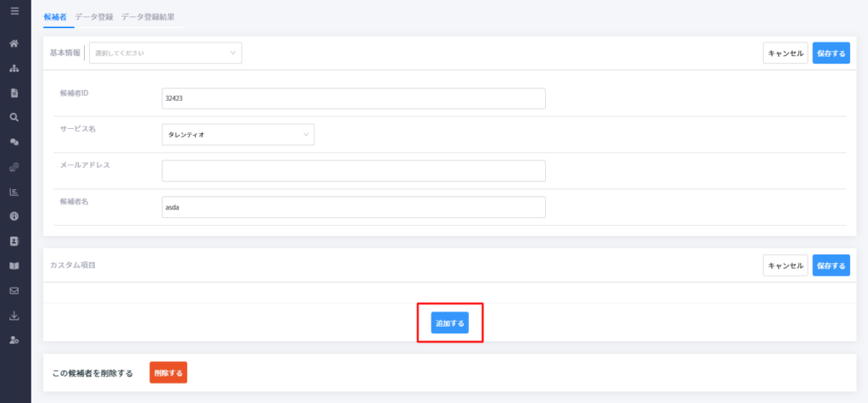Viewport: 868px width, 403px height.
Task: Click the download arrow sidebar icon
Action: point(15,316)
